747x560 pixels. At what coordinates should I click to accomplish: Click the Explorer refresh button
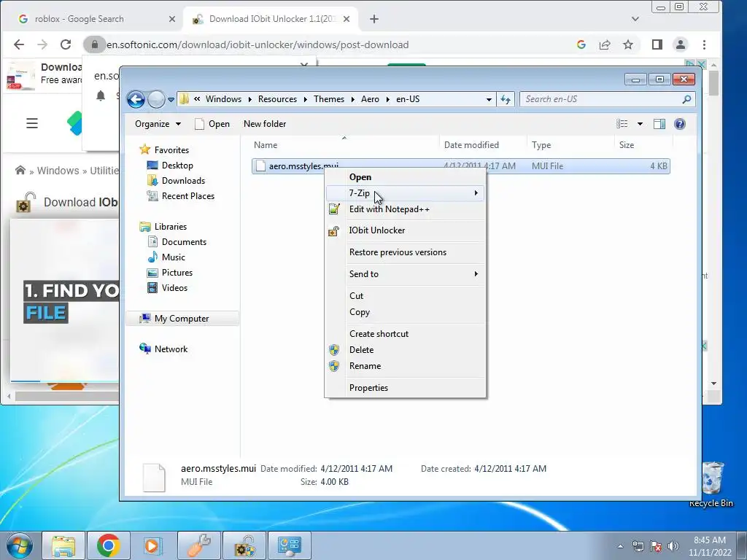tap(505, 99)
